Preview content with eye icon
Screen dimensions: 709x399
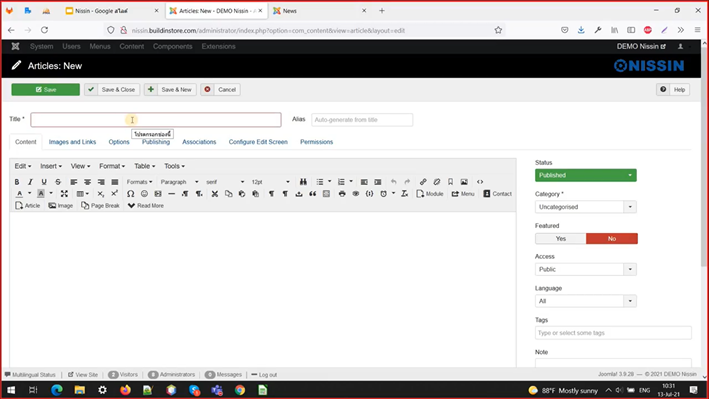[x=356, y=194]
